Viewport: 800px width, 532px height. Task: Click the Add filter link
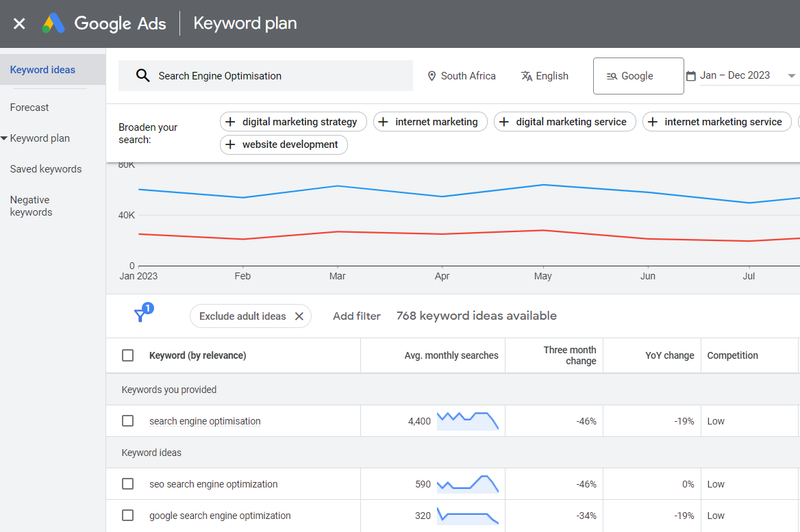pyautogui.click(x=357, y=316)
